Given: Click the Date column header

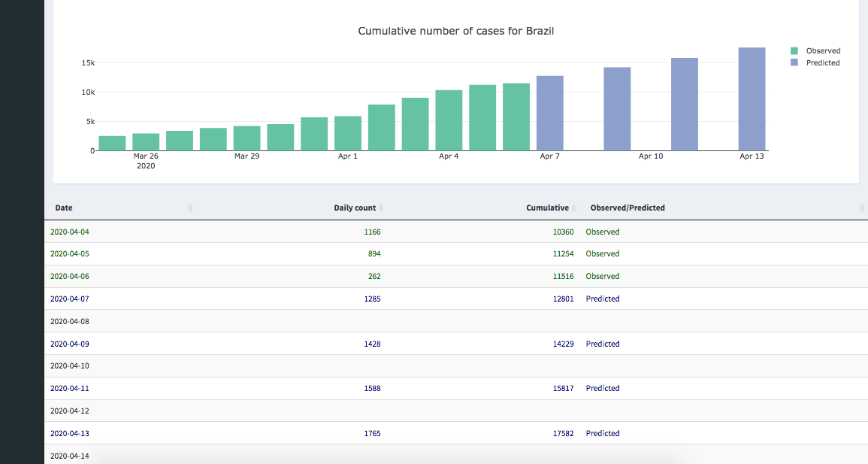Looking at the screenshot, I should pyautogui.click(x=64, y=208).
